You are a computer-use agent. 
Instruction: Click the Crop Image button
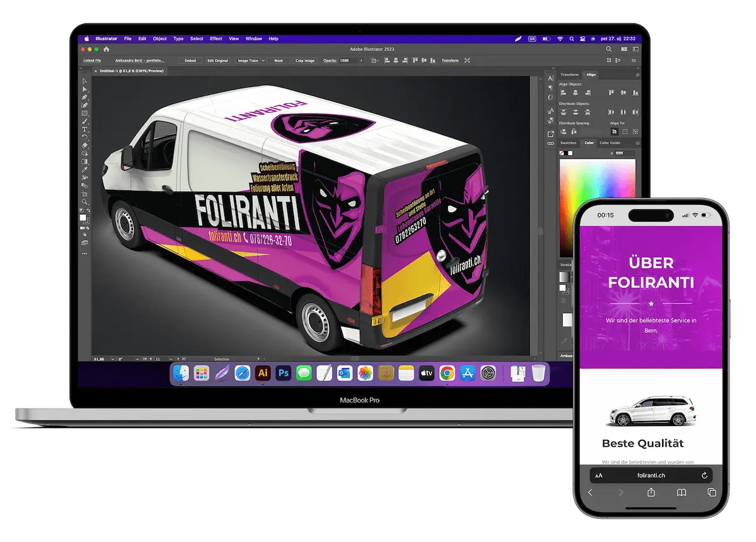click(x=305, y=61)
